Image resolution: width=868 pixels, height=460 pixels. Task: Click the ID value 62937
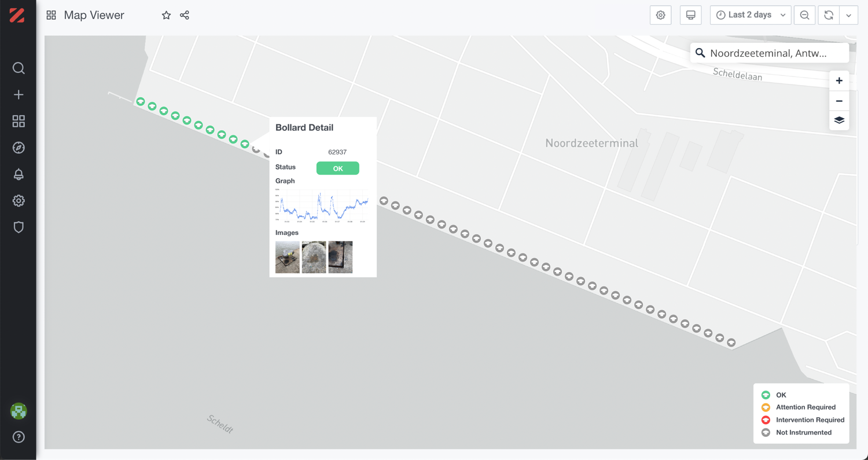tap(337, 152)
